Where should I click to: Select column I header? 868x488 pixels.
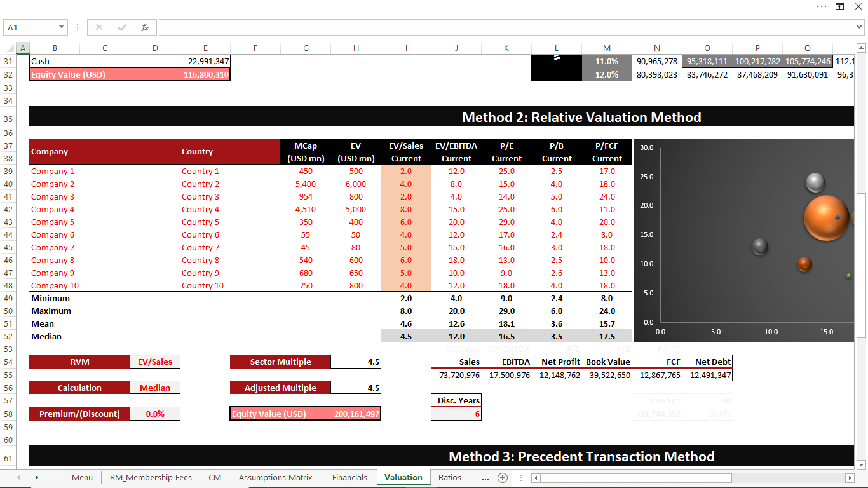click(406, 48)
